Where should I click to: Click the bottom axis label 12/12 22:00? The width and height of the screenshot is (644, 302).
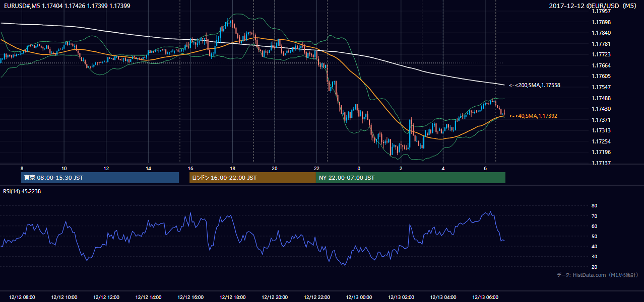[317, 297]
